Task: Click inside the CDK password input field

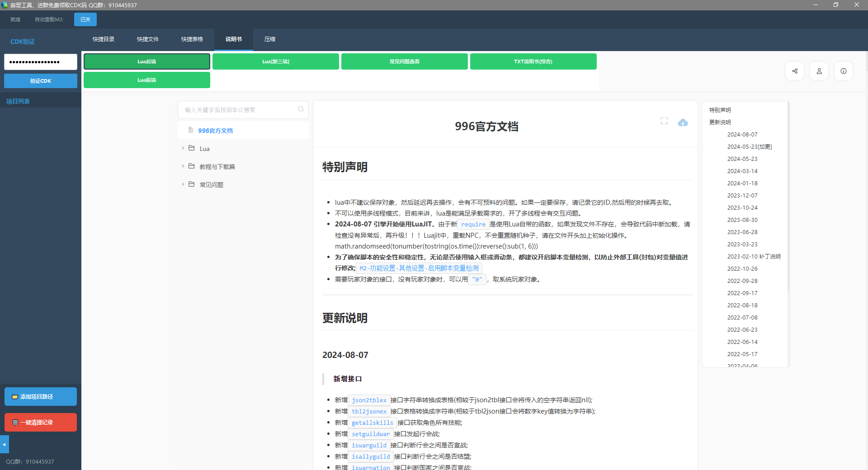Action: click(x=40, y=61)
